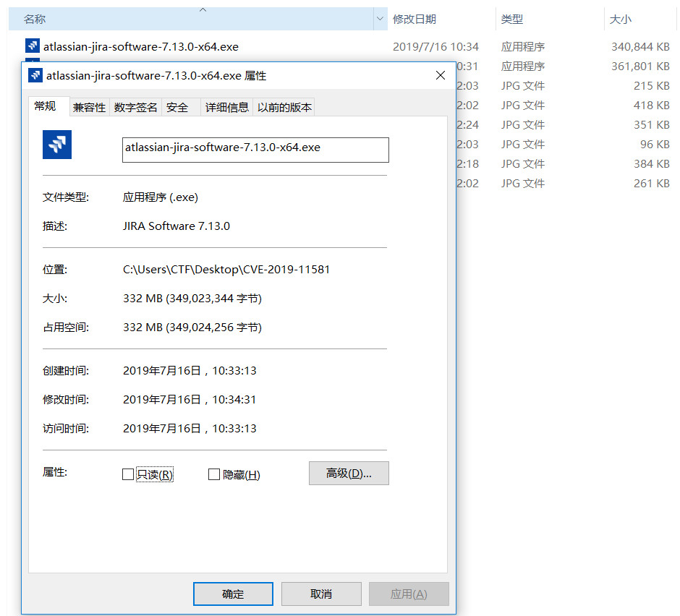Select file atlassian-jira-software-7.13.0-x64.exe in list
680x616 pixels.
click(x=141, y=46)
